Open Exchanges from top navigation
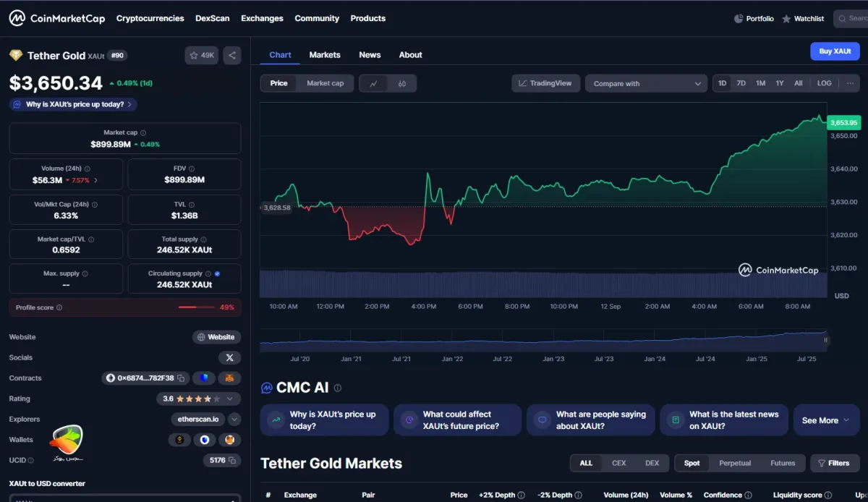This screenshot has height=502, width=868. click(262, 18)
